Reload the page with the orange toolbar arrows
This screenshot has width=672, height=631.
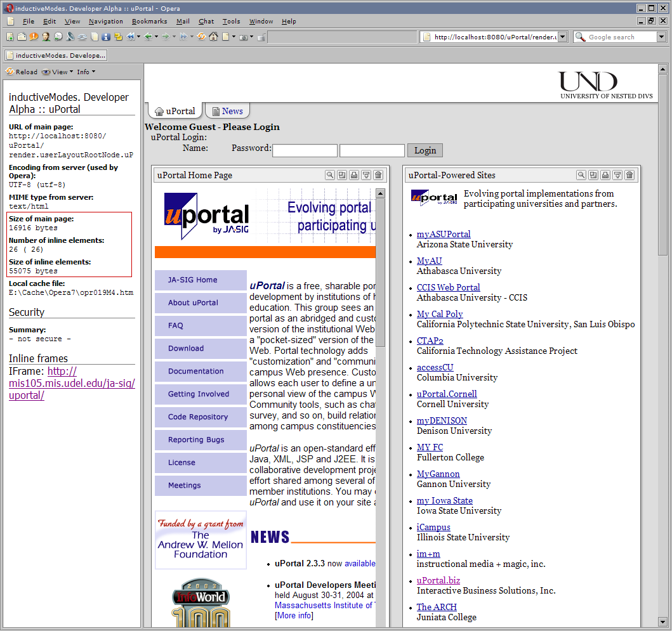coord(201,37)
